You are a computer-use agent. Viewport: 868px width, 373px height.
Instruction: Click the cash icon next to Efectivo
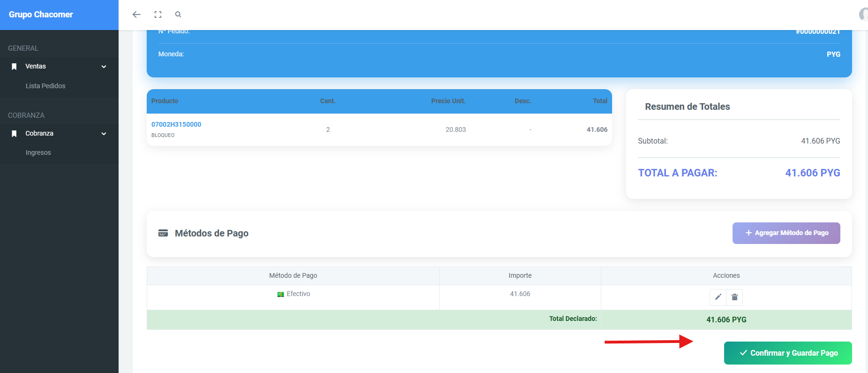click(x=280, y=294)
